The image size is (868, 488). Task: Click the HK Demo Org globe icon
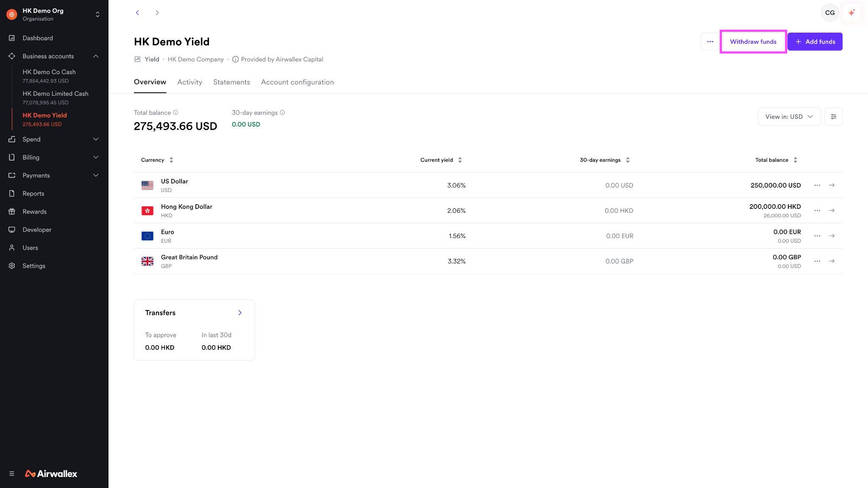tap(12, 14)
